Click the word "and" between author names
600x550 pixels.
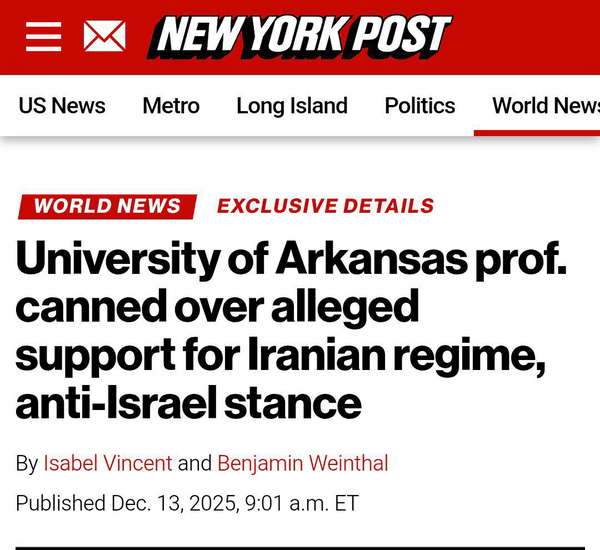coord(195,463)
